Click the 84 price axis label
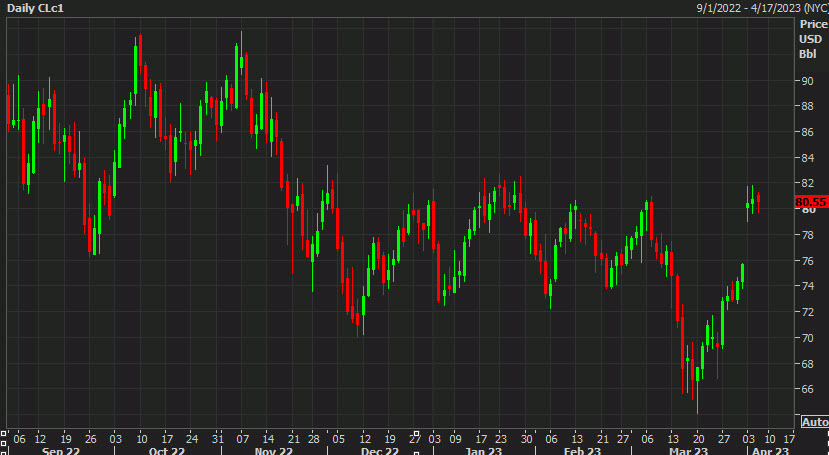Viewport: 829px width, 455px height. tap(807, 158)
